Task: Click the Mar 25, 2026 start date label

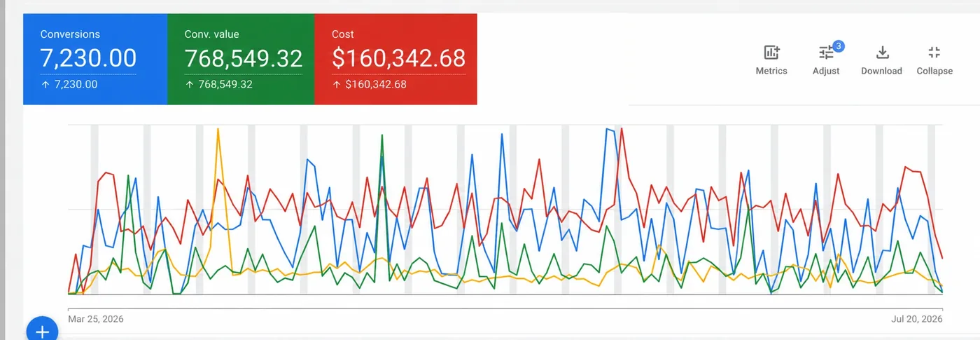Action: click(96, 319)
